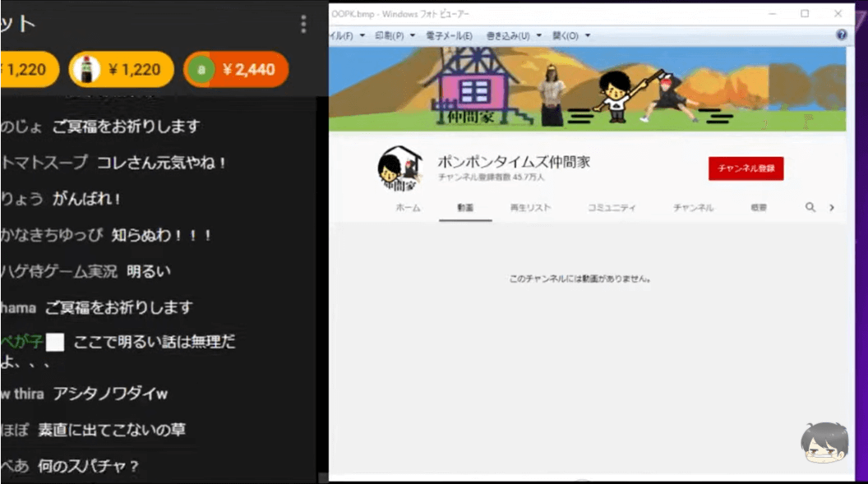Click the right chevron beside the channel tabs

(831, 207)
